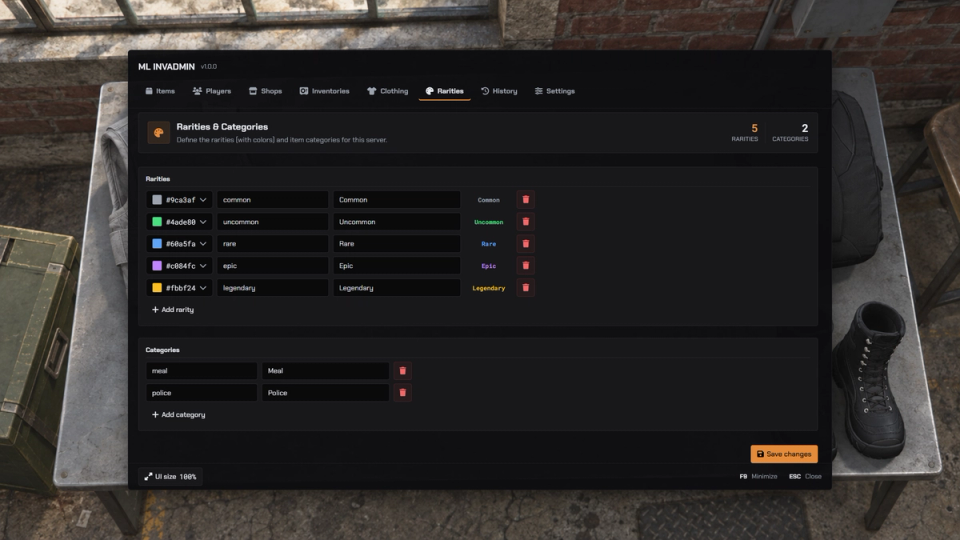Screen dimensions: 960x540
Task: Open the #60a5fa color dropdown
Action: pos(179,244)
